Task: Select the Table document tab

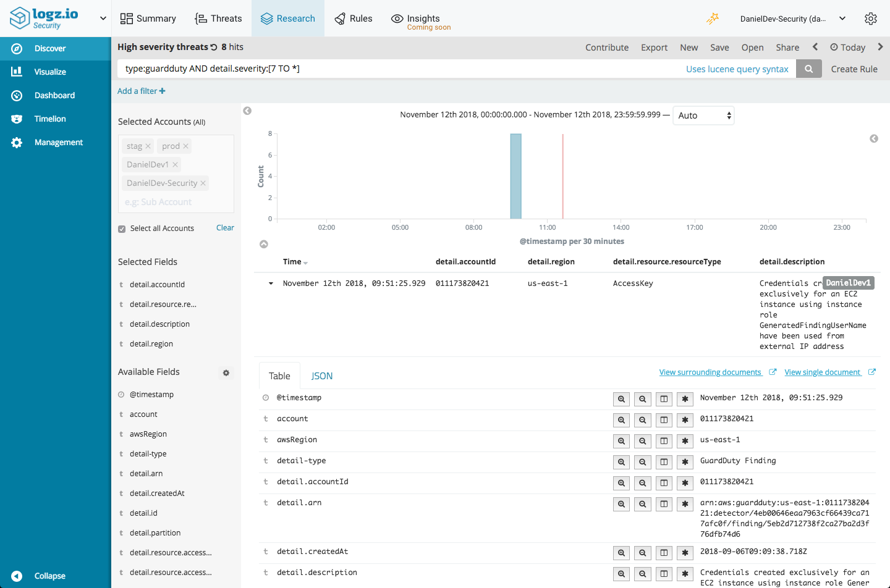Action: pos(279,376)
